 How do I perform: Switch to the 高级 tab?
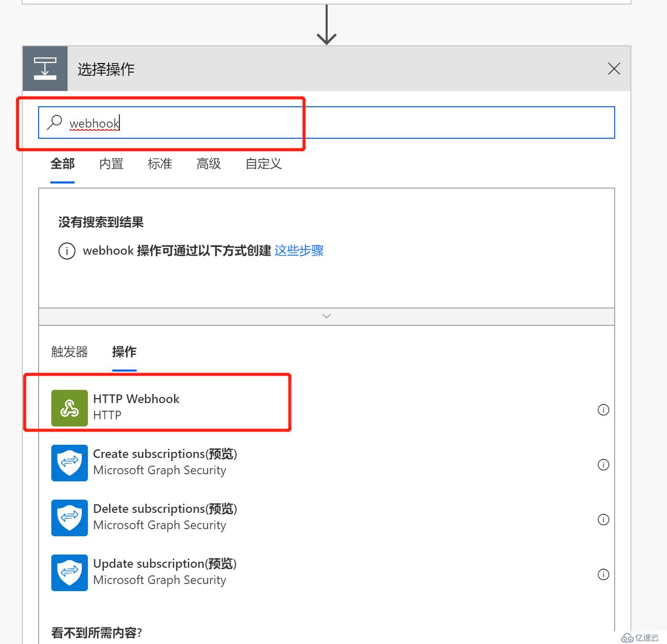tap(209, 164)
